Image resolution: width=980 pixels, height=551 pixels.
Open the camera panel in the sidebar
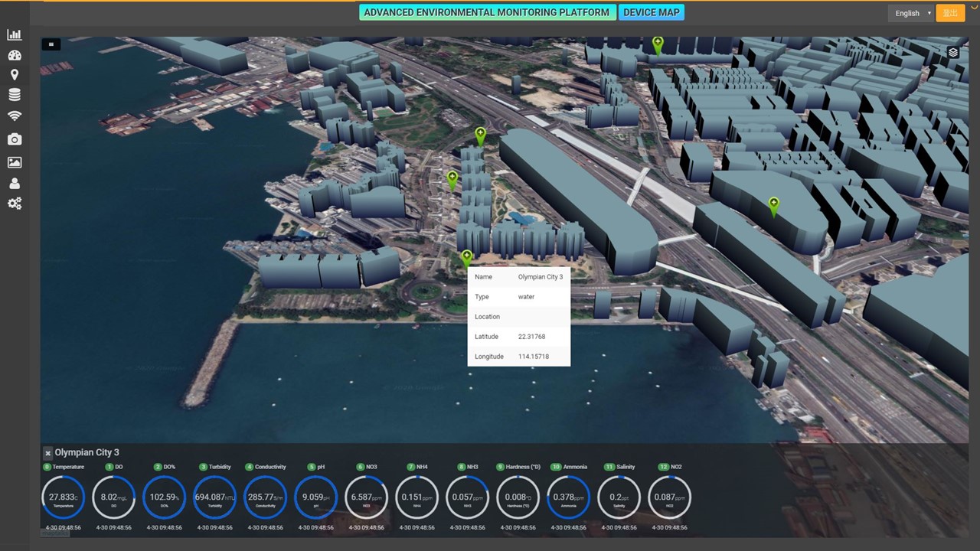pyautogui.click(x=15, y=139)
